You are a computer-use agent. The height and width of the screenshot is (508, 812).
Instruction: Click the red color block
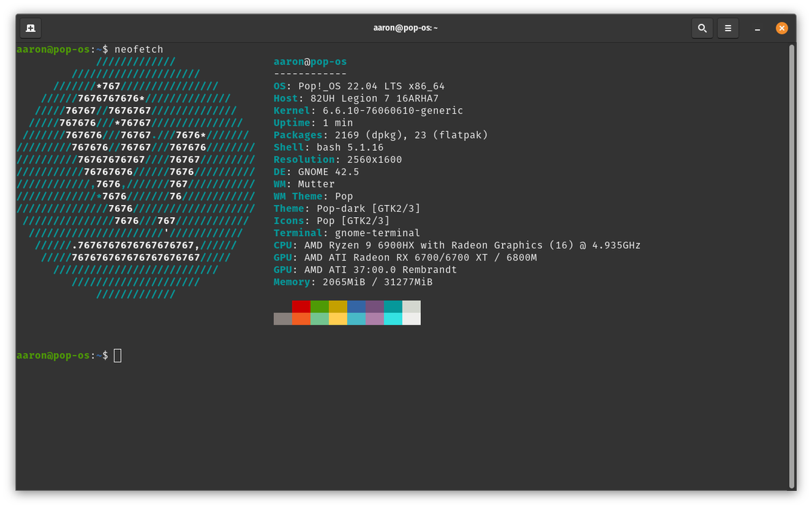pos(301,306)
